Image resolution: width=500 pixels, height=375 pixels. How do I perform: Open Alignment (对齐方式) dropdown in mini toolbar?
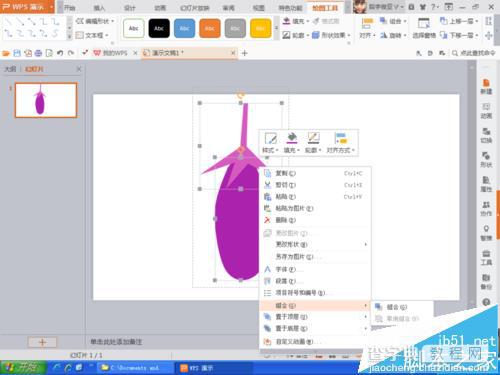pyautogui.click(x=340, y=143)
